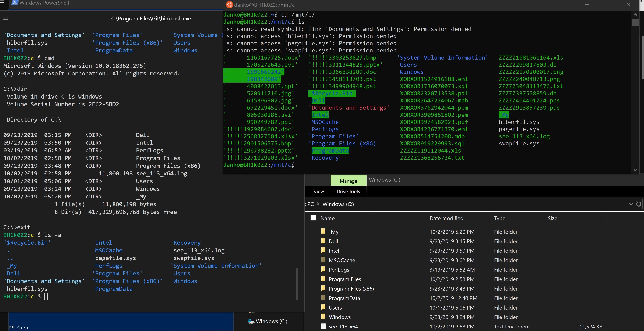Click the MSOCache folder icon
This screenshot has height=331, width=644.
323,260
